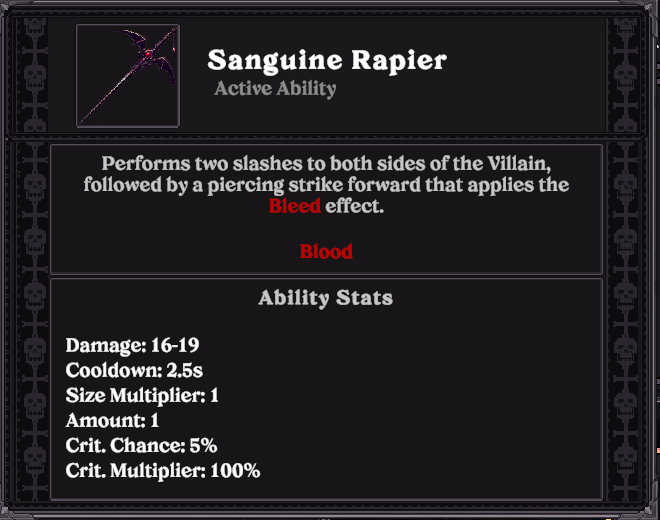Select the Damage: 16-19 stat line

[x=132, y=346]
